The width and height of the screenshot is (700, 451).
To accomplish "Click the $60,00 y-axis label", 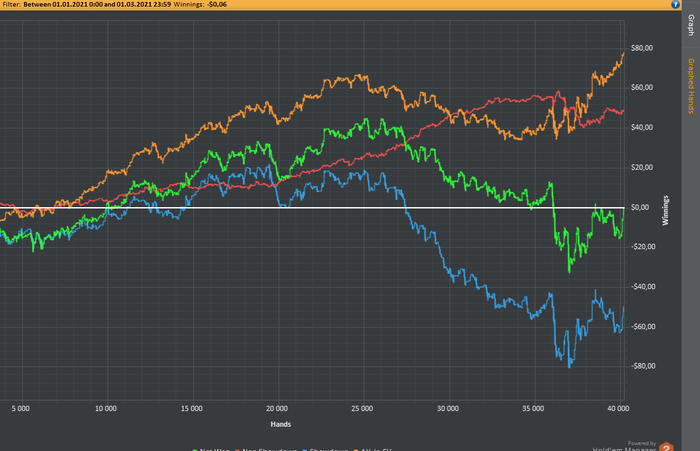I will click(642, 87).
